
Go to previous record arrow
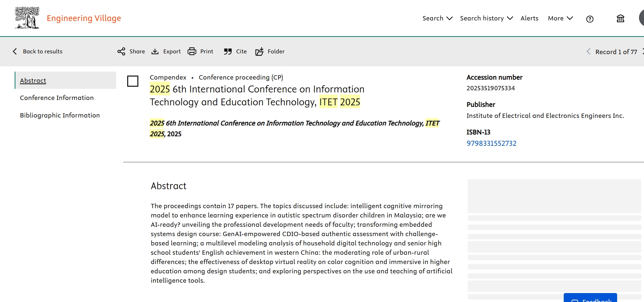tap(588, 52)
